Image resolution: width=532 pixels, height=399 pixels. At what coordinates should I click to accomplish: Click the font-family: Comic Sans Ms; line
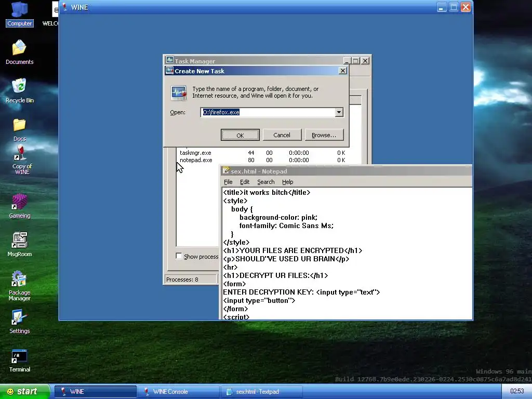(286, 225)
